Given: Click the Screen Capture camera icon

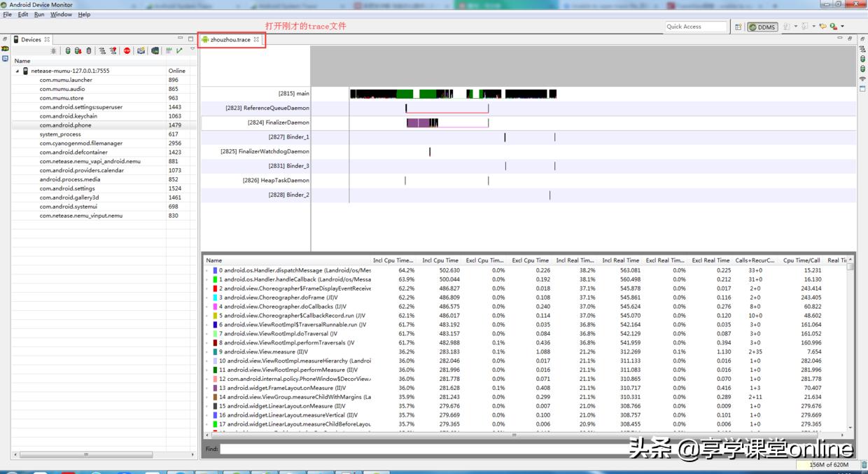Looking at the screenshot, I should 141,51.
